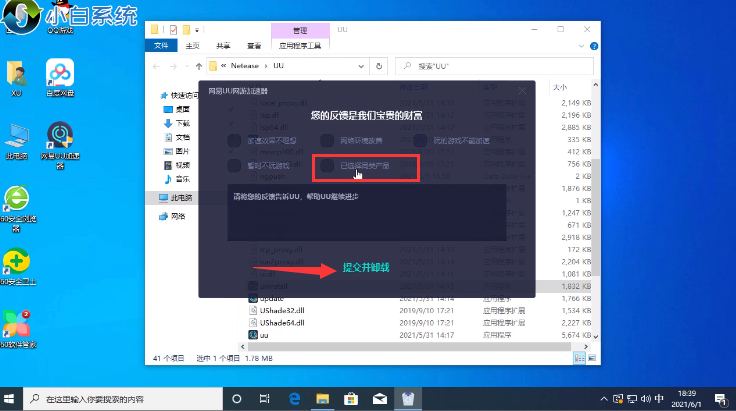Select the uu application file
The height and width of the screenshot is (411, 736).
[x=258, y=335]
